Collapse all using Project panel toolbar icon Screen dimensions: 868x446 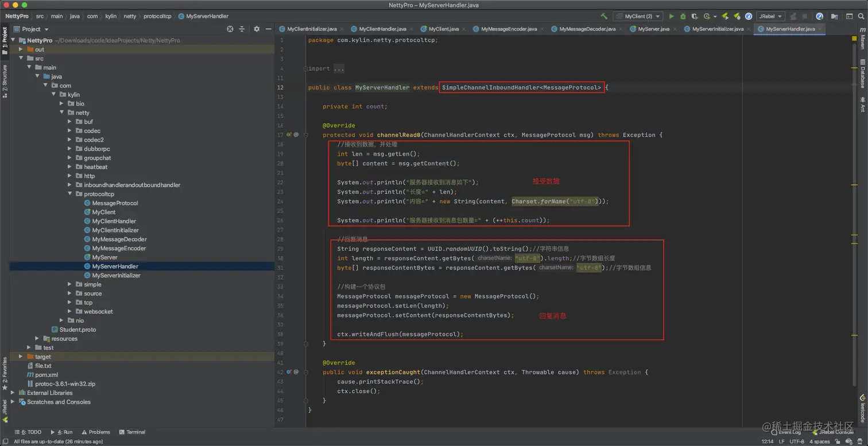click(242, 29)
